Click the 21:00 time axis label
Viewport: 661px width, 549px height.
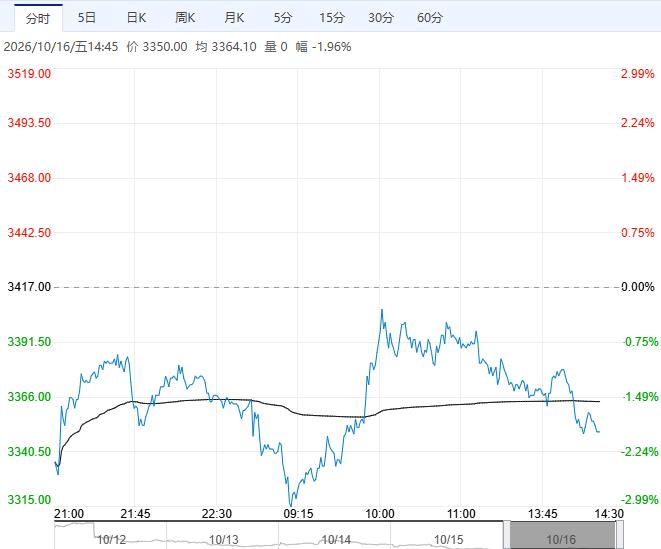(69, 514)
